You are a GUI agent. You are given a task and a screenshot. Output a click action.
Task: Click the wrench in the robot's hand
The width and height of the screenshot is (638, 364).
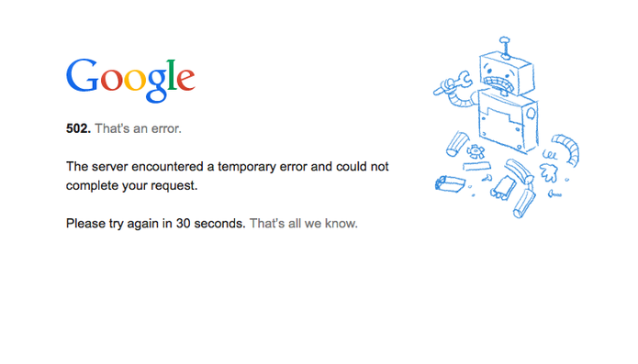(453, 83)
